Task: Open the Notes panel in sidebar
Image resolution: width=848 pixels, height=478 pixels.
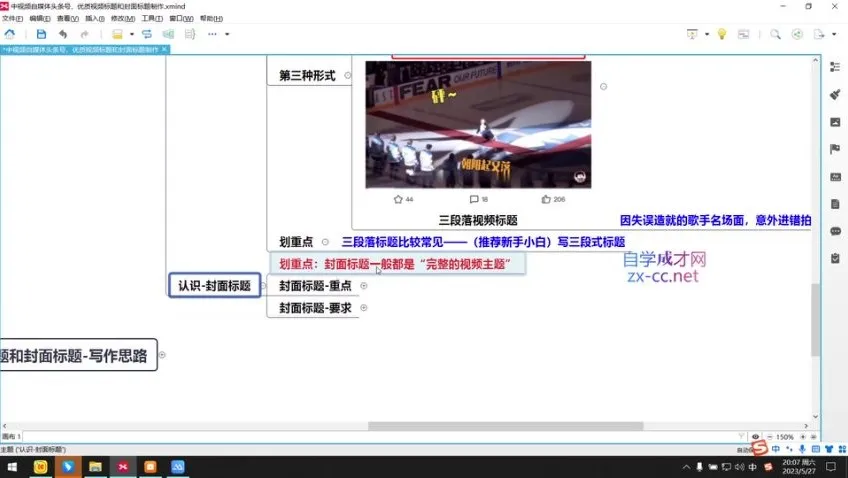Action: (835, 204)
